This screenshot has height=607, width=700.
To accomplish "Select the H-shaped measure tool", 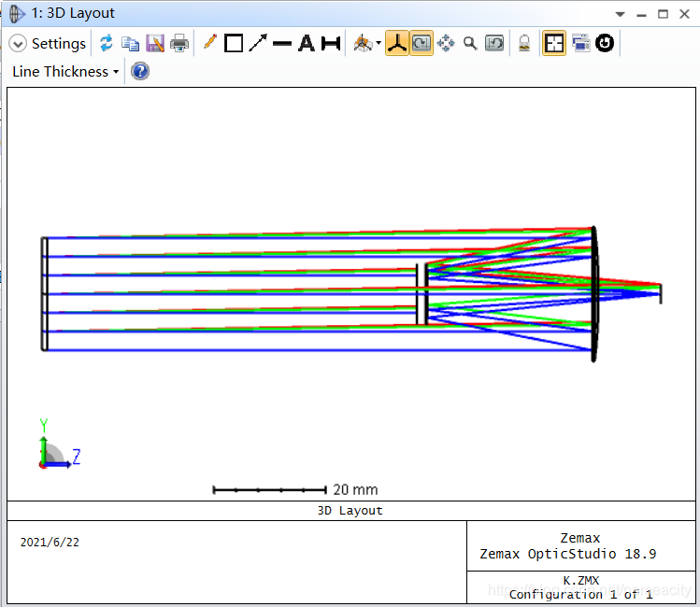I will coord(331,43).
